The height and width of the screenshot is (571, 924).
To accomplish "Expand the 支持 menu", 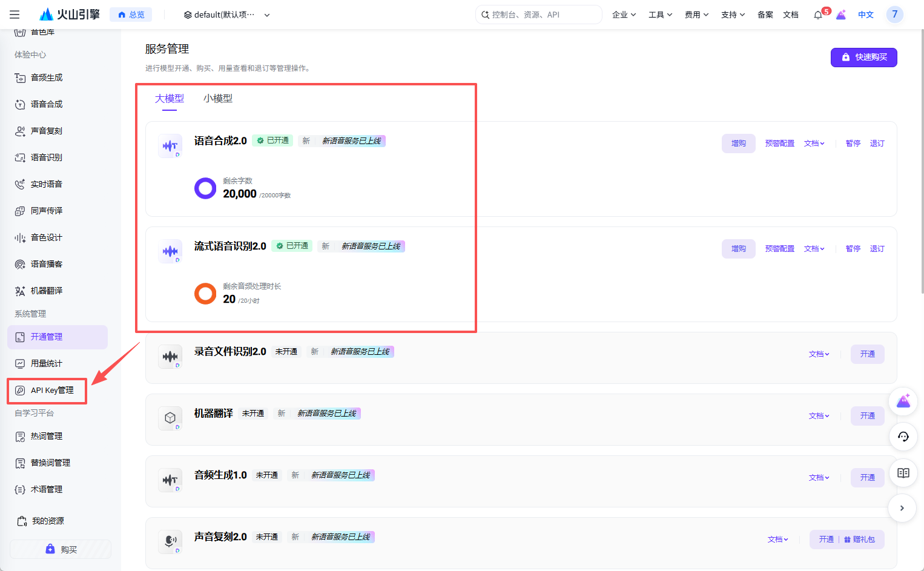I will pyautogui.click(x=733, y=15).
